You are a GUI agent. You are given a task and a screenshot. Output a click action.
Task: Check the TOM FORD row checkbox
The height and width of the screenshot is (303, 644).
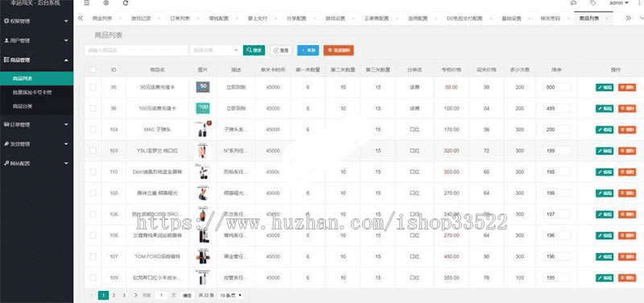(93, 256)
